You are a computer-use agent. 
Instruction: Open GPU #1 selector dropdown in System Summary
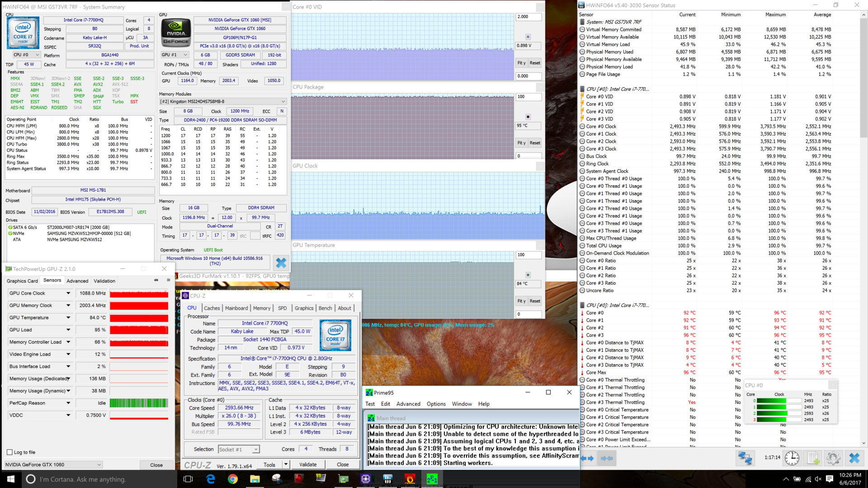(x=175, y=55)
